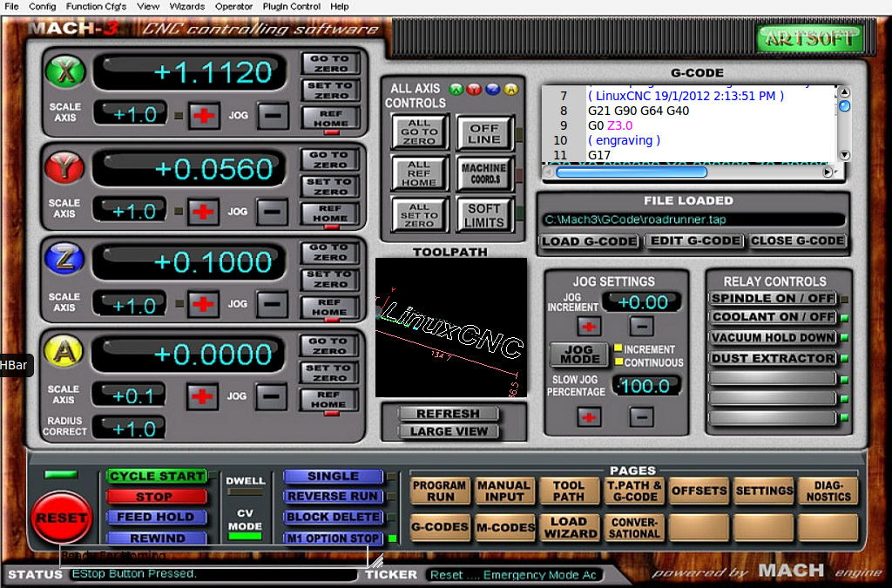The image size is (892, 588).
Task: Open the Offsets page
Action: coord(699,490)
